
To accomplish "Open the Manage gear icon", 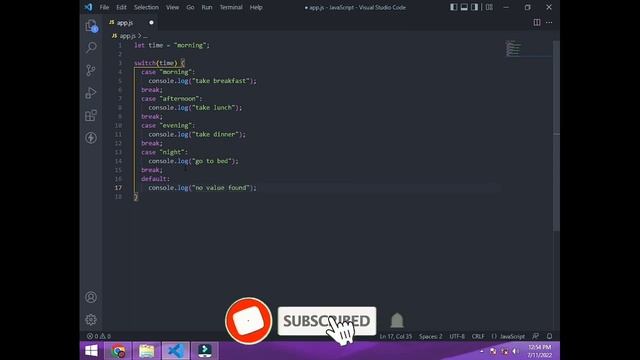I will tap(91, 319).
